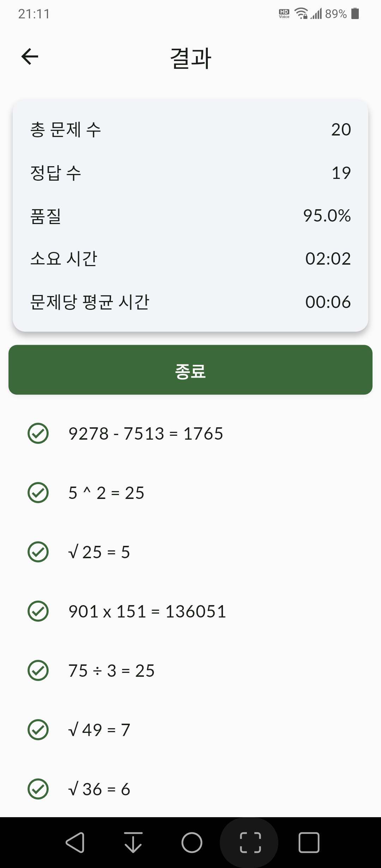Screen dimensions: 381x868
Task: Select the 75 ÷ 3 = 25 row
Action: coord(190,670)
